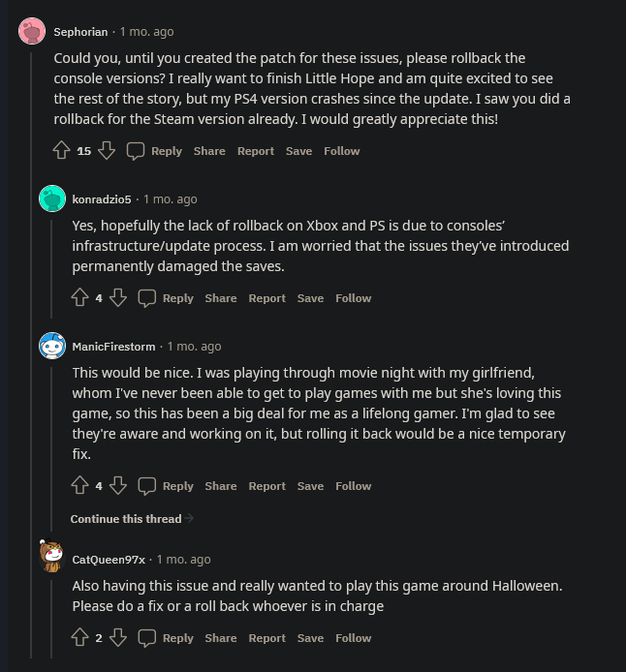
Task: Upvote Sephorian's comment
Action: pyautogui.click(x=61, y=150)
